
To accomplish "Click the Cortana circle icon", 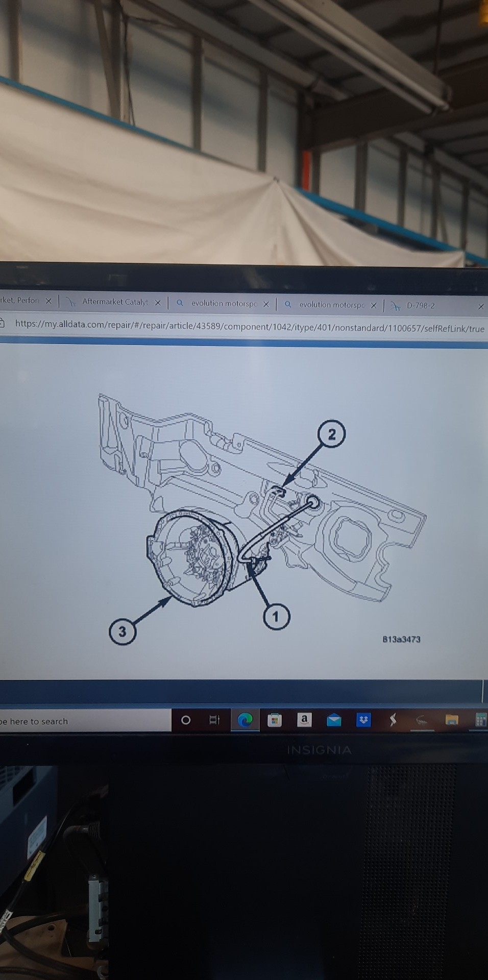I will (186, 720).
